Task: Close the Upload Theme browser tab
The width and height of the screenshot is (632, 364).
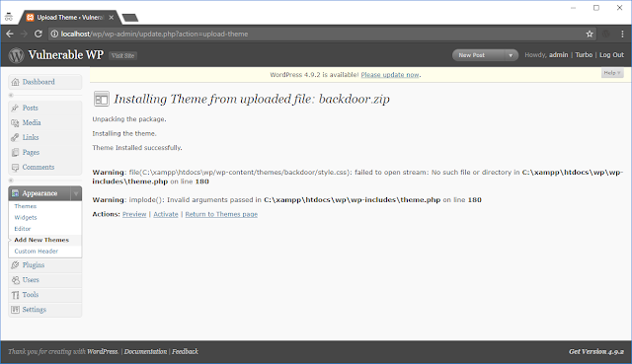Action: 112,18
